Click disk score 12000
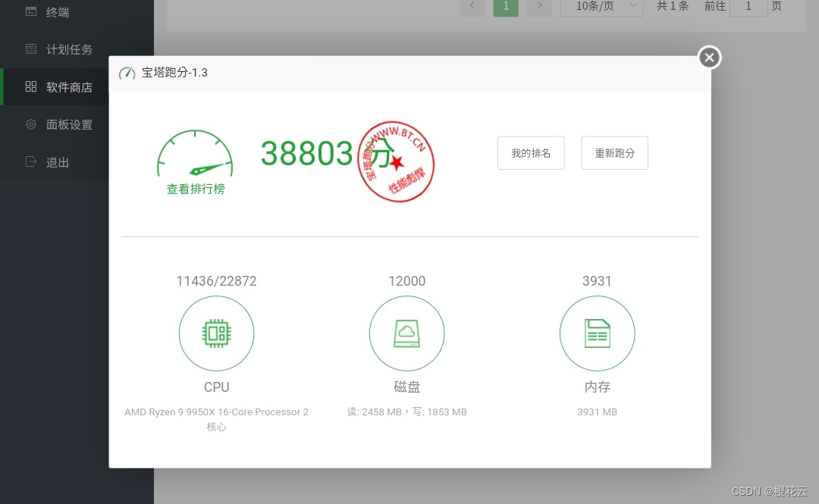This screenshot has height=504, width=819. tap(407, 281)
